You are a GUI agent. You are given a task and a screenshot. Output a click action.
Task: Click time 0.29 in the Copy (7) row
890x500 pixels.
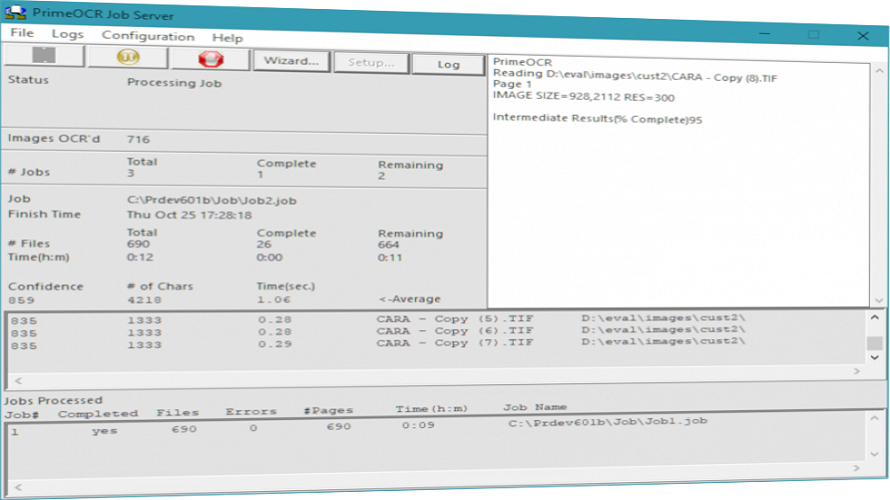[275, 344]
